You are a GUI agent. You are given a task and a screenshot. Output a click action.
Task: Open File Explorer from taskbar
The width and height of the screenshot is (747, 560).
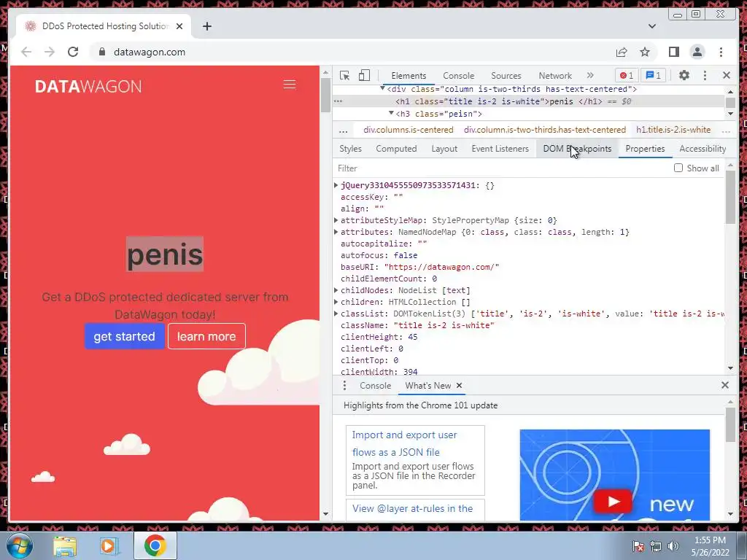tap(65, 545)
